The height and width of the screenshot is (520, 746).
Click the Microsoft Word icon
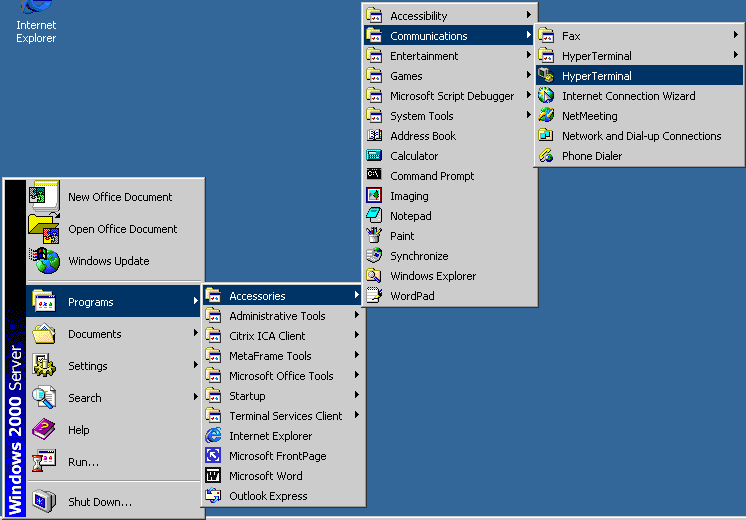point(213,476)
